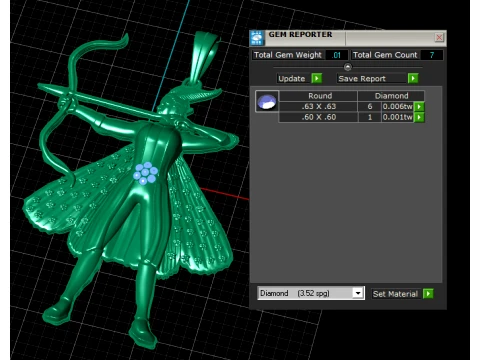Click the Save Report label
This screenshot has width=480, height=360.
(x=362, y=79)
